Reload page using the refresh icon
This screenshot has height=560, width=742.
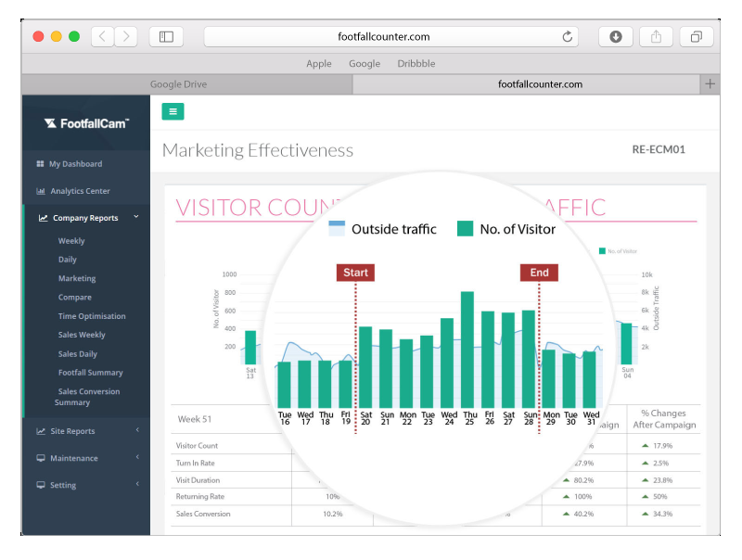click(x=568, y=37)
